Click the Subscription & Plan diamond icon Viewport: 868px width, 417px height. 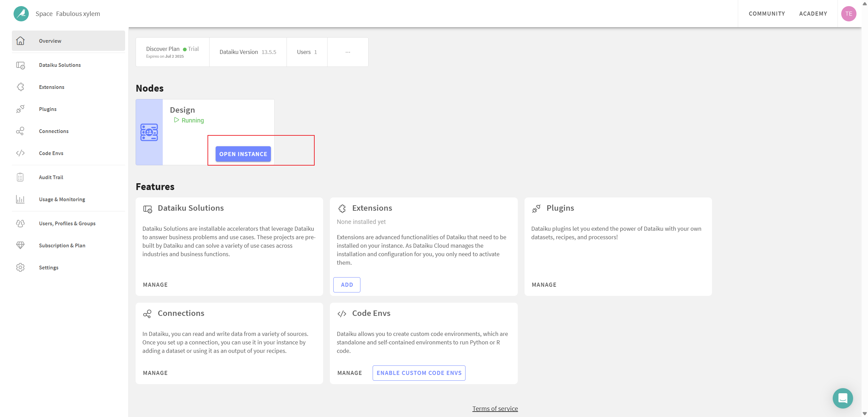tap(20, 246)
